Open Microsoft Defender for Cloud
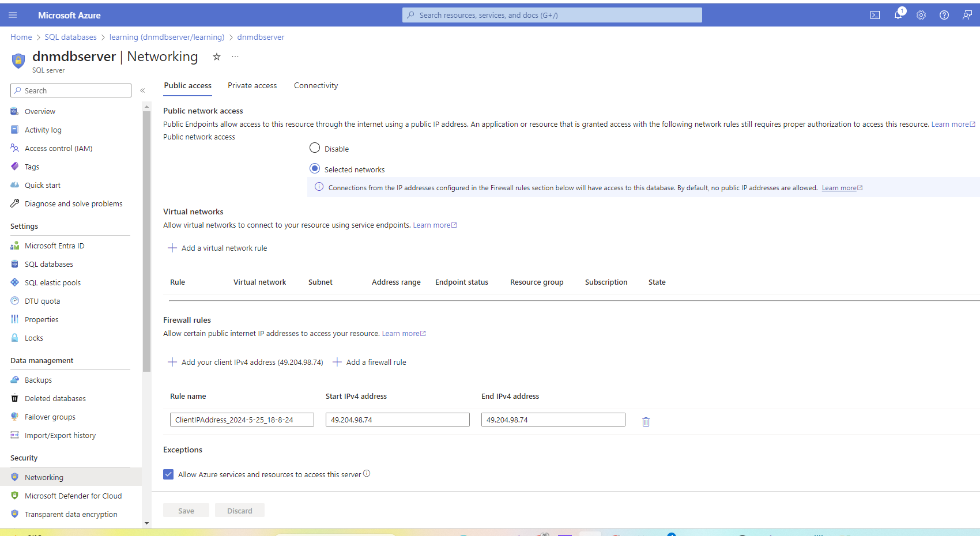 pos(73,496)
